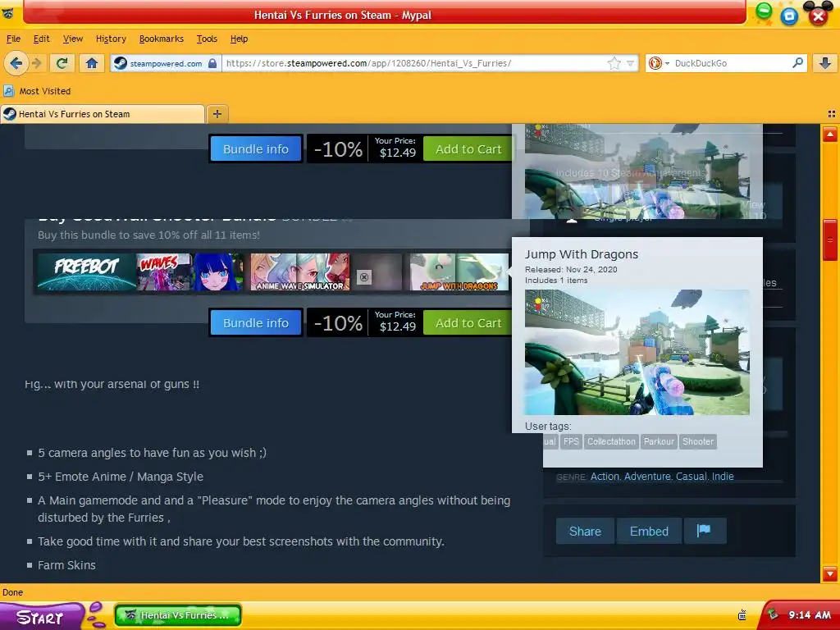Open the Bookmarks menu
This screenshot has height=630, width=840.
pos(162,39)
